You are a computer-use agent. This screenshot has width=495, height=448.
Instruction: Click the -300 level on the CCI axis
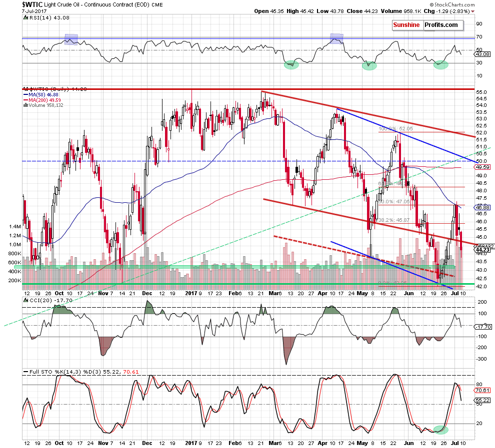pyautogui.click(x=481, y=359)
